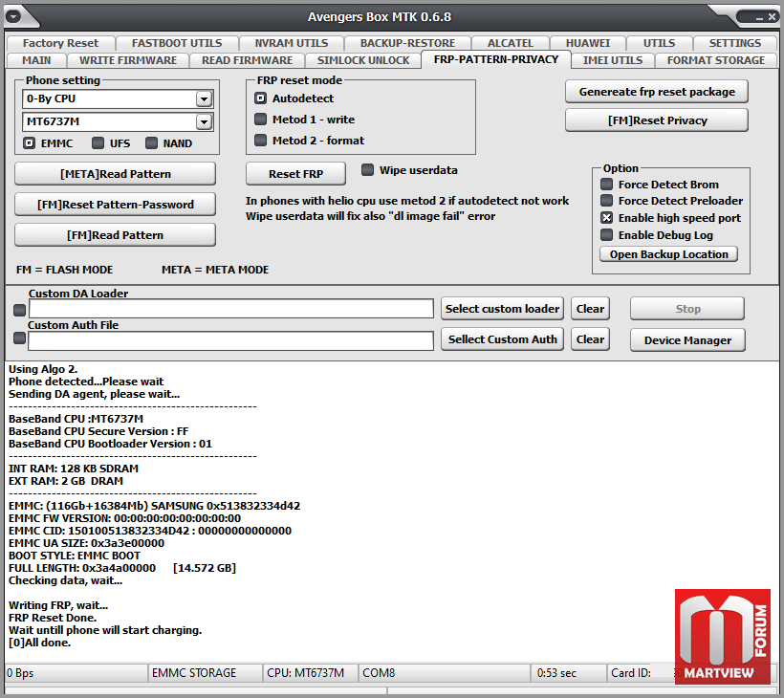Expand the 0-By CPU dropdown
Viewport: 784px width, 698px height.
(x=204, y=99)
